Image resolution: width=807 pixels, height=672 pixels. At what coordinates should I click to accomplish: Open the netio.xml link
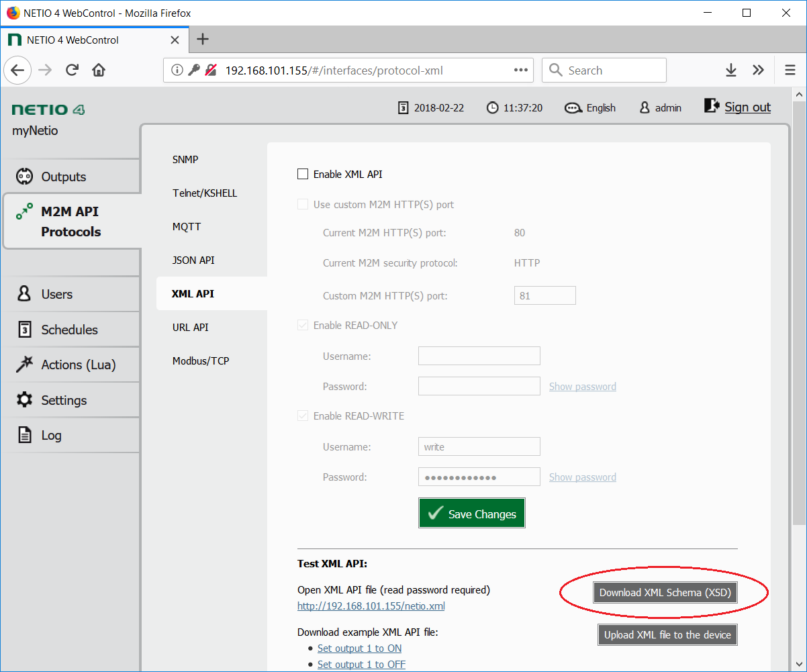pyautogui.click(x=371, y=606)
